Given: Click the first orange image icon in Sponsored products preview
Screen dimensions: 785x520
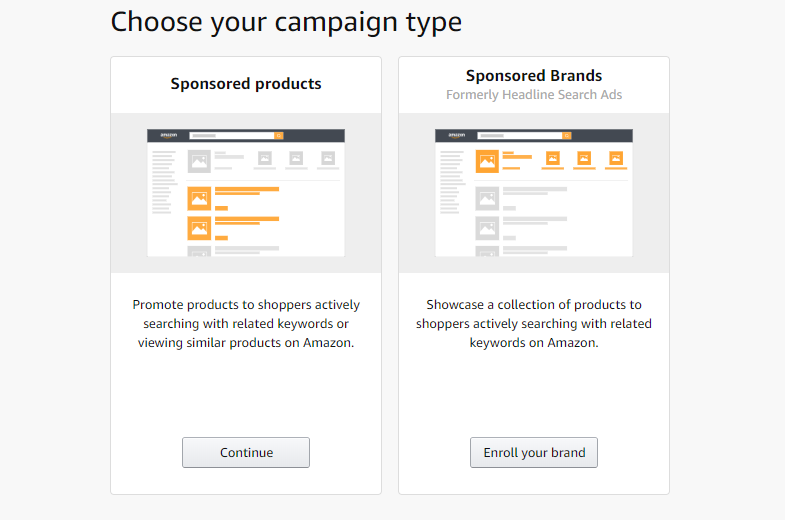Looking at the screenshot, I should (199, 199).
